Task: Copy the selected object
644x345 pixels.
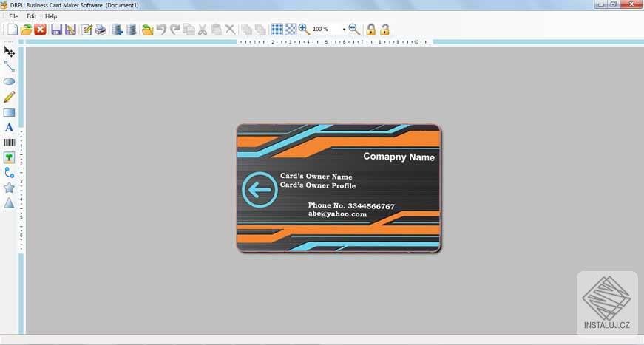Action: pos(189,30)
